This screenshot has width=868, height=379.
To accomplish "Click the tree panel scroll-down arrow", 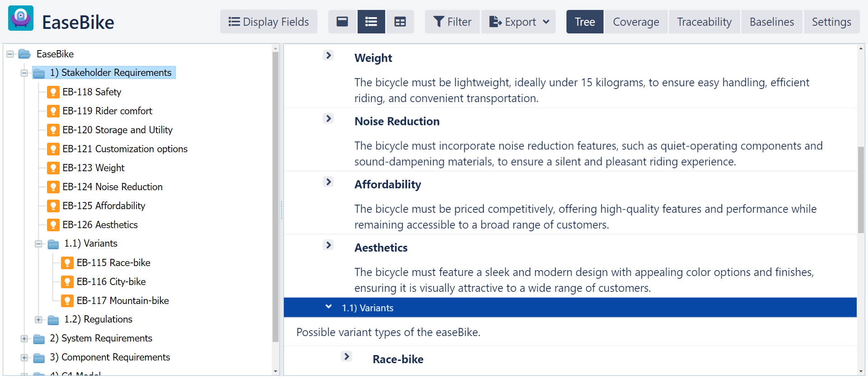I will [x=276, y=372].
